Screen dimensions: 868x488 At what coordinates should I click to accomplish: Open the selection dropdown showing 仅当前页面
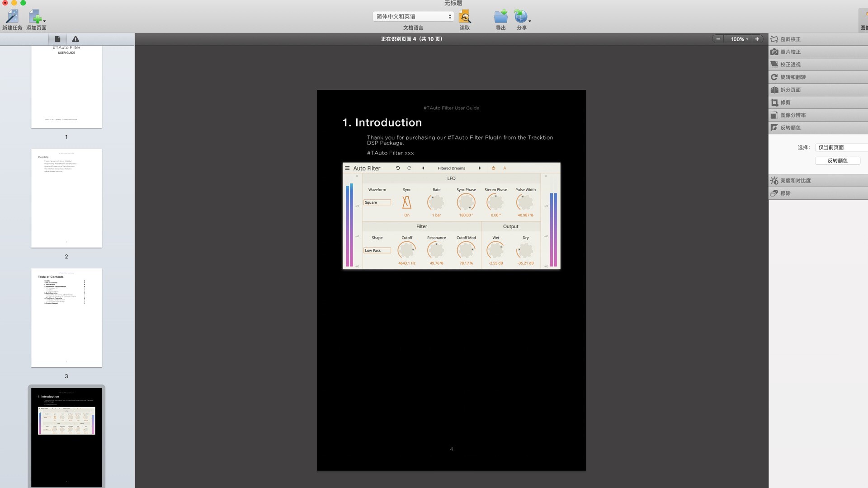(x=841, y=147)
